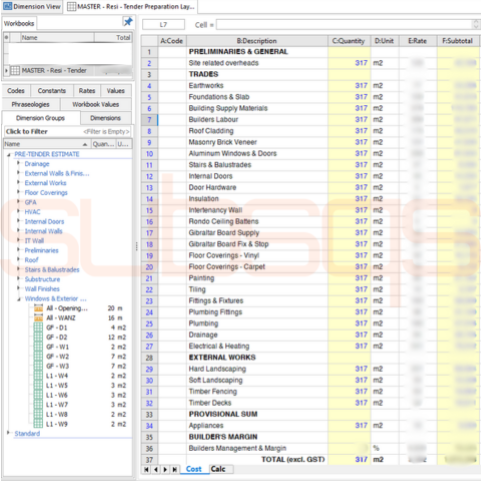Select row 7 Builders Labour description
The width and height of the screenshot is (481, 481).
point(213,119)
